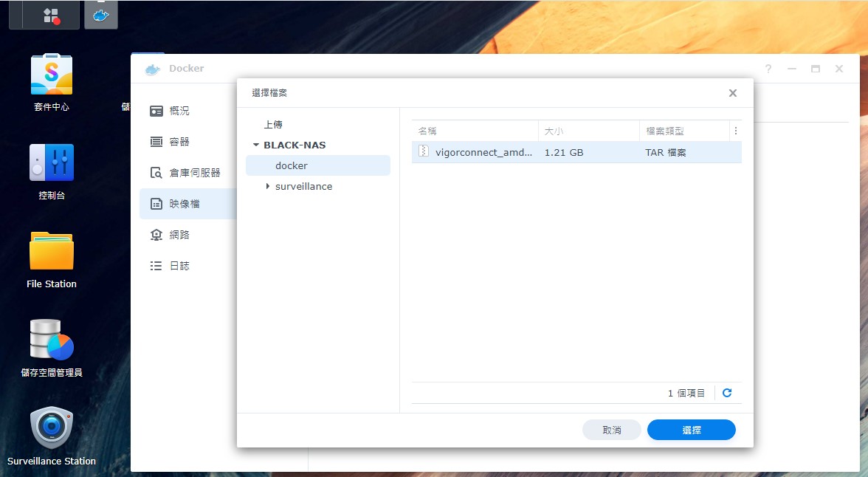Click the blue Select button
The height and width of the screenshot is (477, 868).
click(691, 430)
